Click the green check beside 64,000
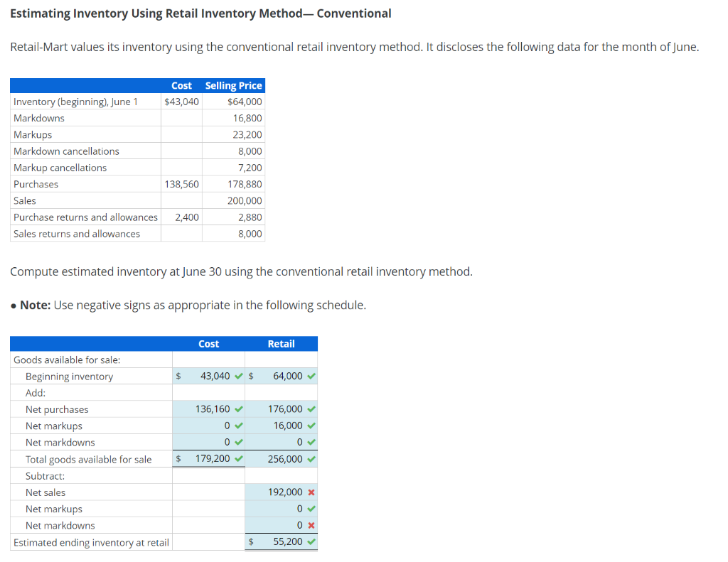Viewport: 728px width, 562px height. pyautogui.click(x=311, y=377)
